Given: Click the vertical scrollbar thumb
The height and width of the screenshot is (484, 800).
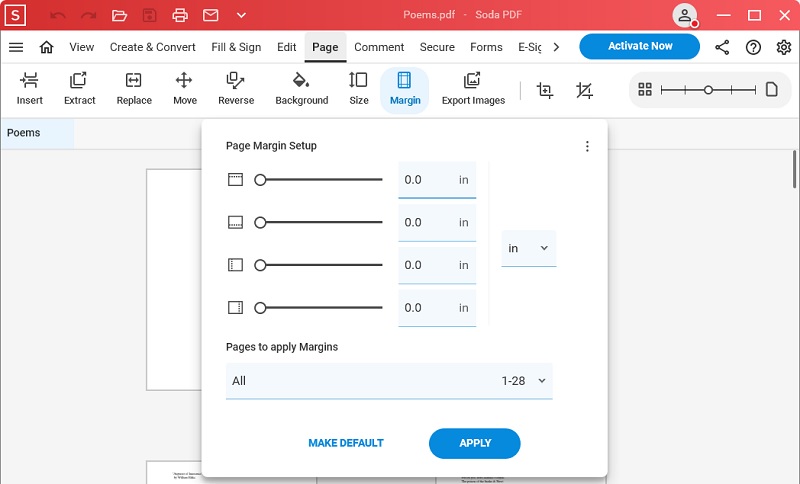Looking at the screenshot, I should pyautogui.click(x=795, y=169).
